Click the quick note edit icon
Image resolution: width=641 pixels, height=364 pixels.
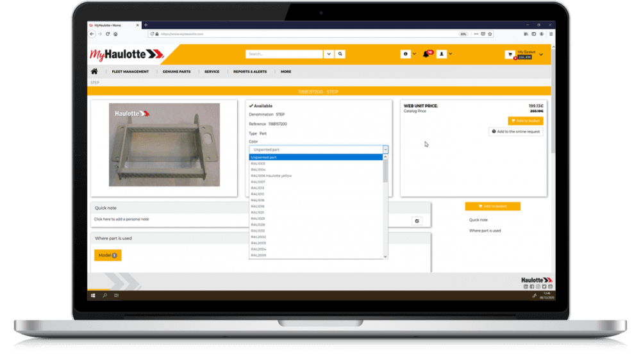(x=417, y=221)
